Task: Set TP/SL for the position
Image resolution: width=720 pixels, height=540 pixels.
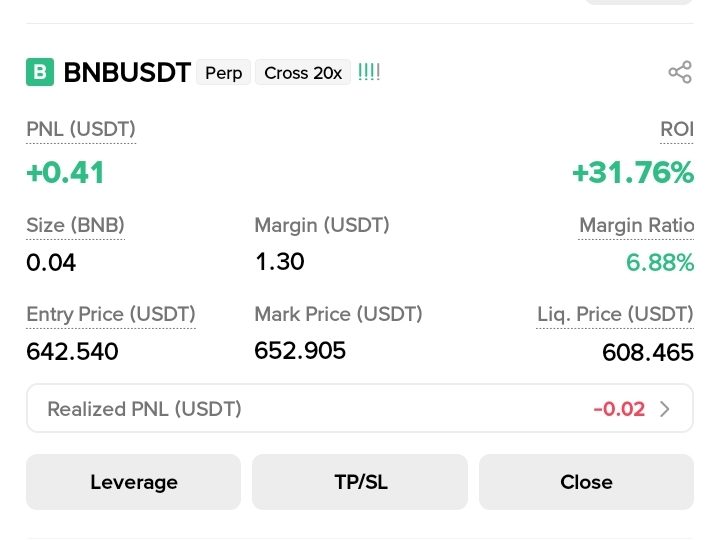Action: (360, 482)
